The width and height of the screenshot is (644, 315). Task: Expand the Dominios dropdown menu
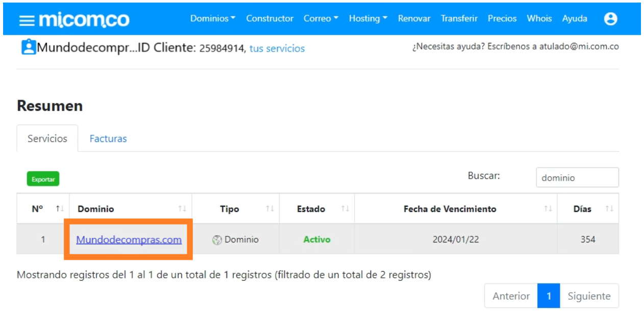tap(213, 18)
